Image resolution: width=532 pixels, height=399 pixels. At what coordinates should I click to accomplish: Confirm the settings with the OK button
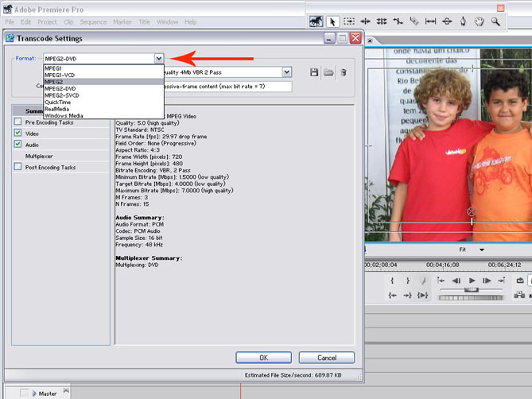(263, 358)
